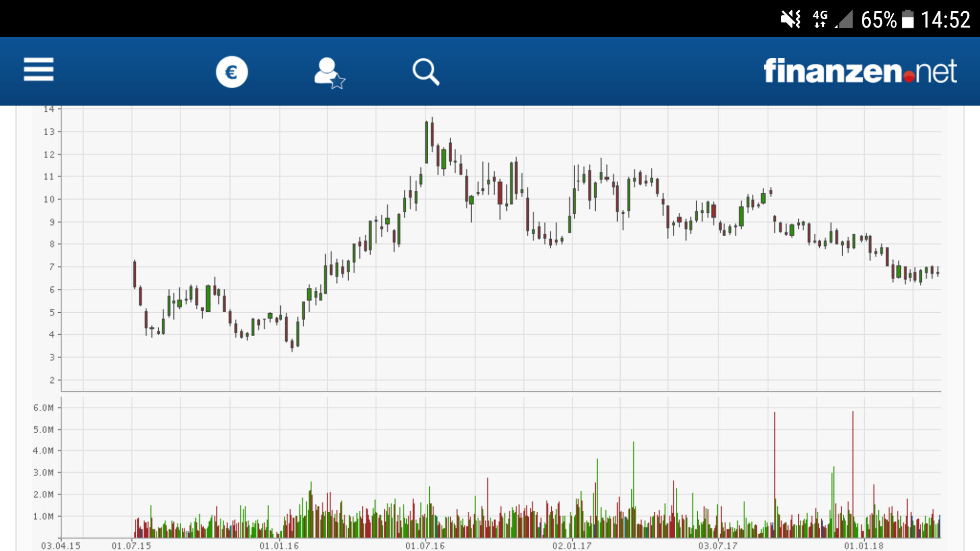Image resolution: width=980 pixels, height=551 pixels.
Task: Select the 01.07.16 date axis label
Action: [425, 545]
